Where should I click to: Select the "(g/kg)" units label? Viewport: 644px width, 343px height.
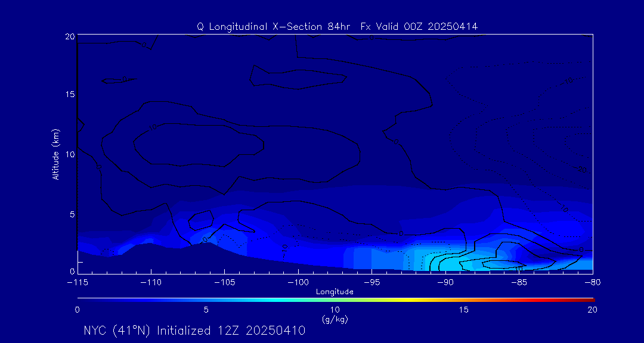pos(335,319)
